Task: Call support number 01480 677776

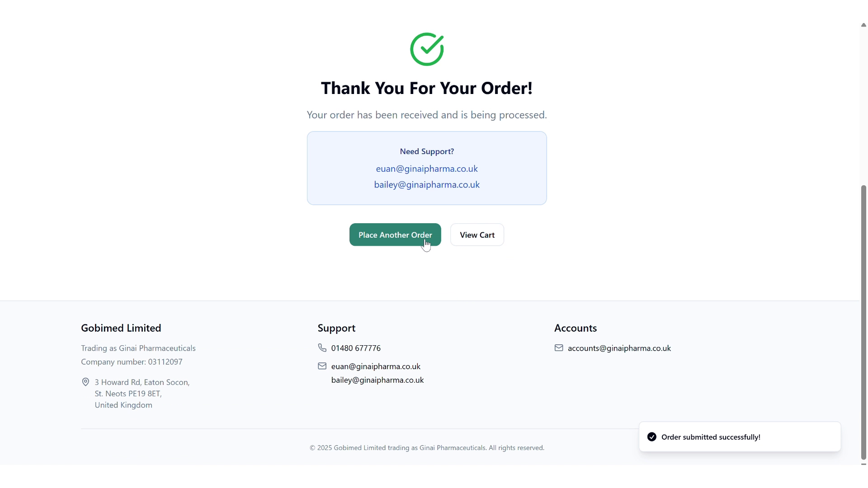Action: point(356,348)
